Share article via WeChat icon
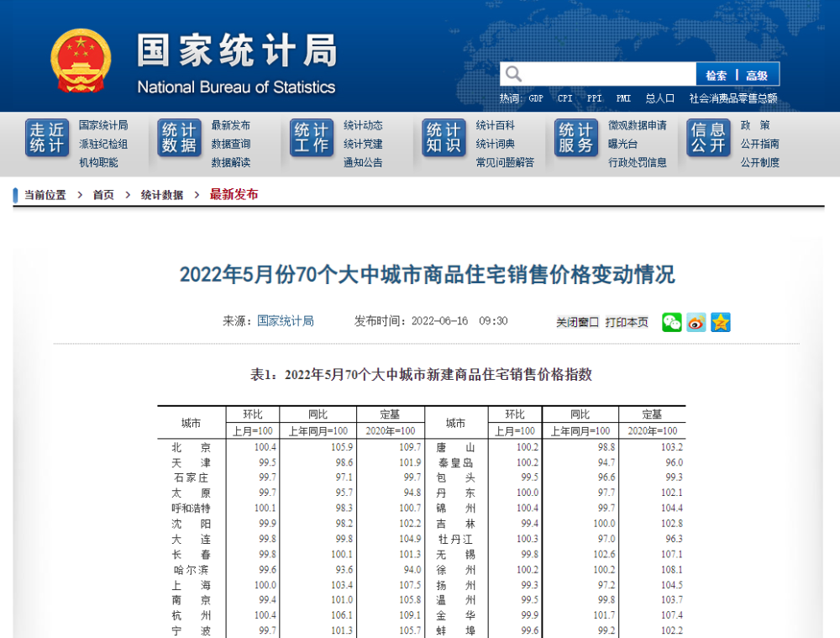 click(671, 322)
